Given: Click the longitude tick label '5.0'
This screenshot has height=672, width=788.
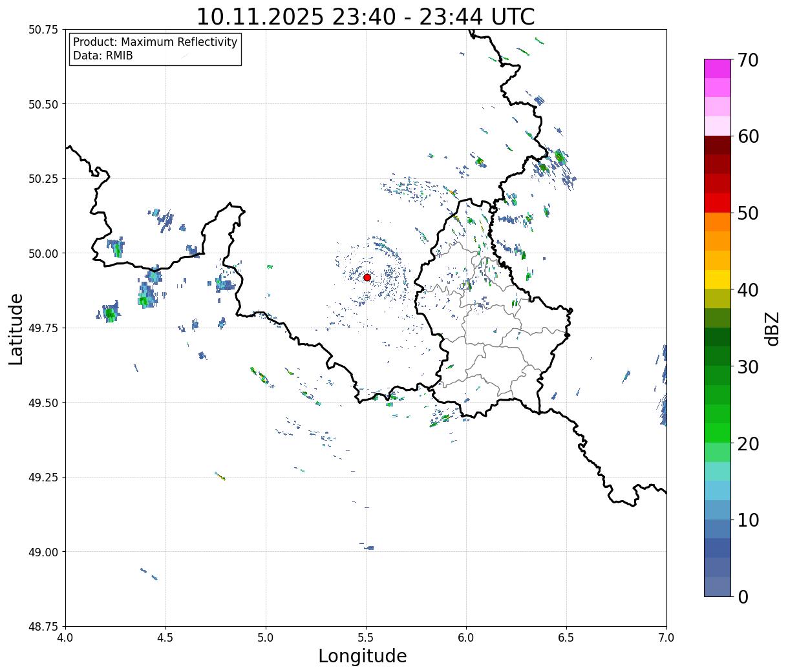Looking at the screenshot, I should 266,637.
